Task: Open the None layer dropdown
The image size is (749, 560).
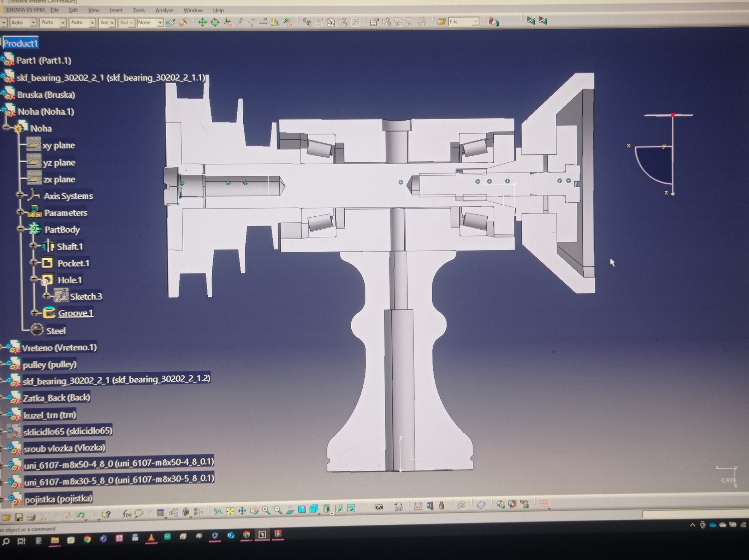Action: 160,23
